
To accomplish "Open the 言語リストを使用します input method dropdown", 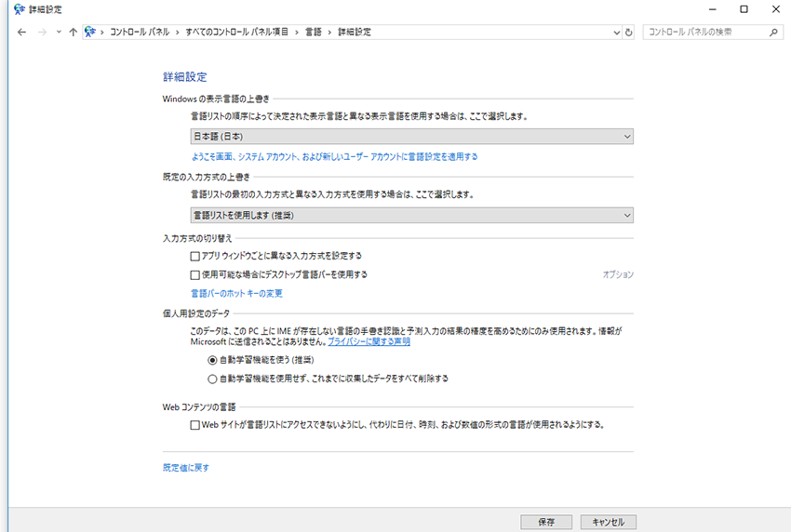I will (411, 215).
